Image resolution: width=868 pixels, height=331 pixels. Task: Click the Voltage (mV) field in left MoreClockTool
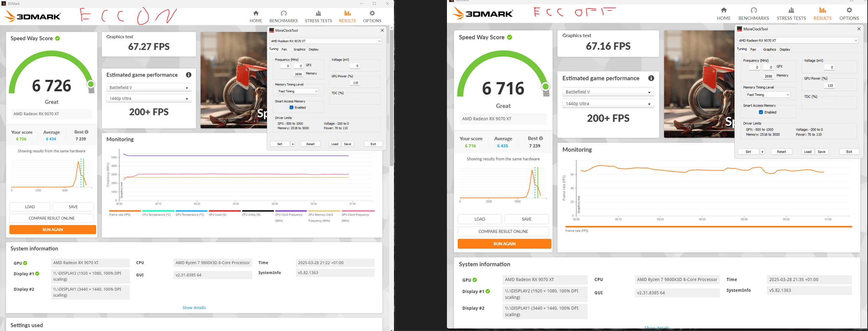pos(355,66)
